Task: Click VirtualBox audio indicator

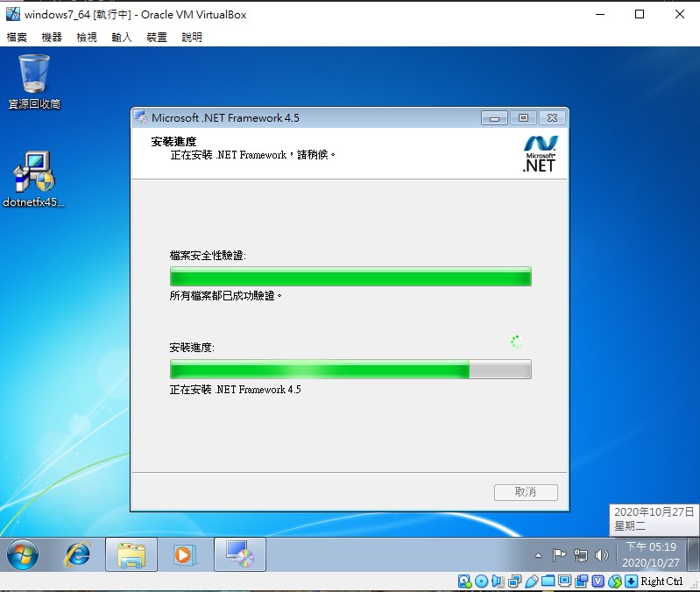Action: tap(498, 581)
